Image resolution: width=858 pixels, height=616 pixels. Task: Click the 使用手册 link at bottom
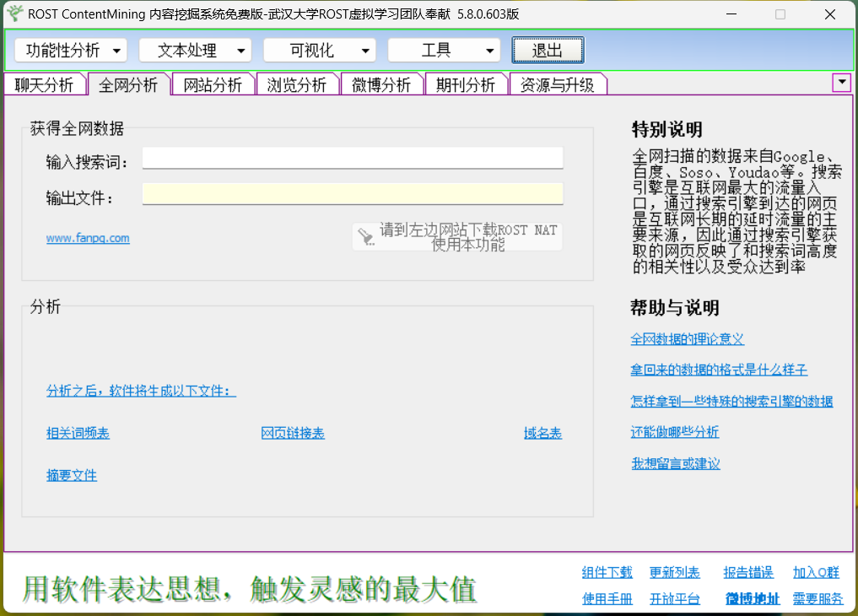coord(607,598)
